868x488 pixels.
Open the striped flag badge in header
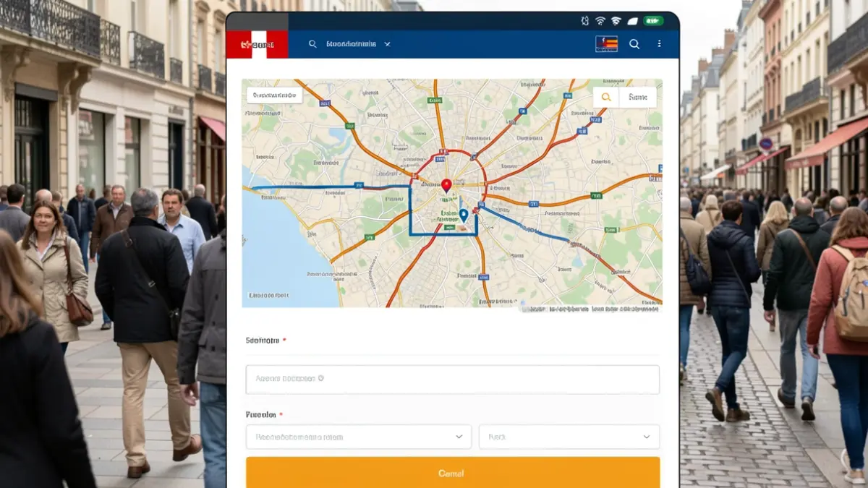[x=606, y=44]
